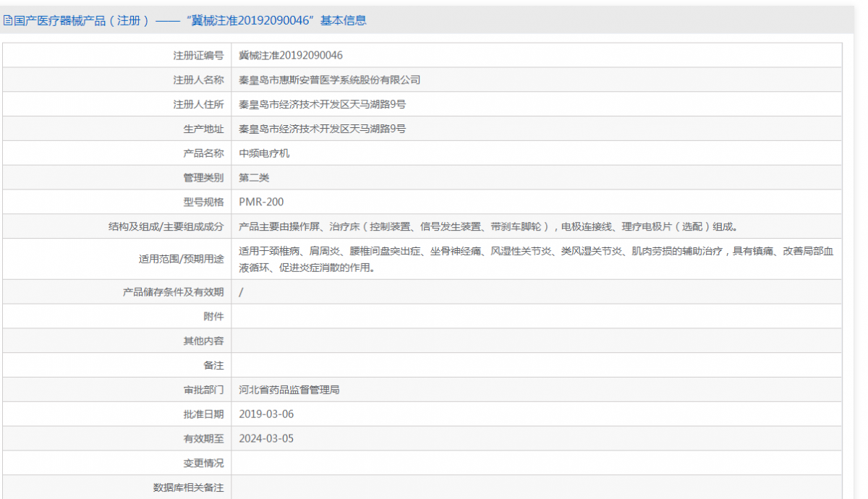Select approval date 2019-03-06
This screenshot has width=868, height=499.
(x=266, y=414)
